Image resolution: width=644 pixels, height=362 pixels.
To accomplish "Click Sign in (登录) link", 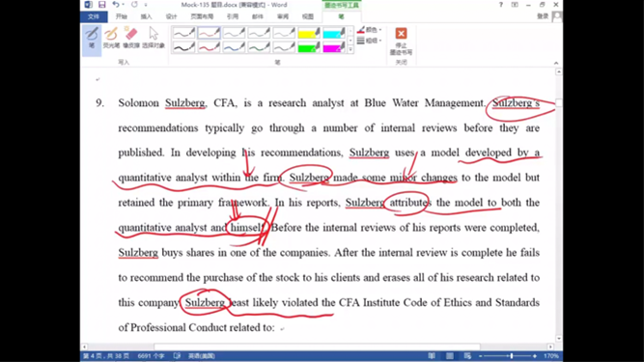I will tap(543, 16).
